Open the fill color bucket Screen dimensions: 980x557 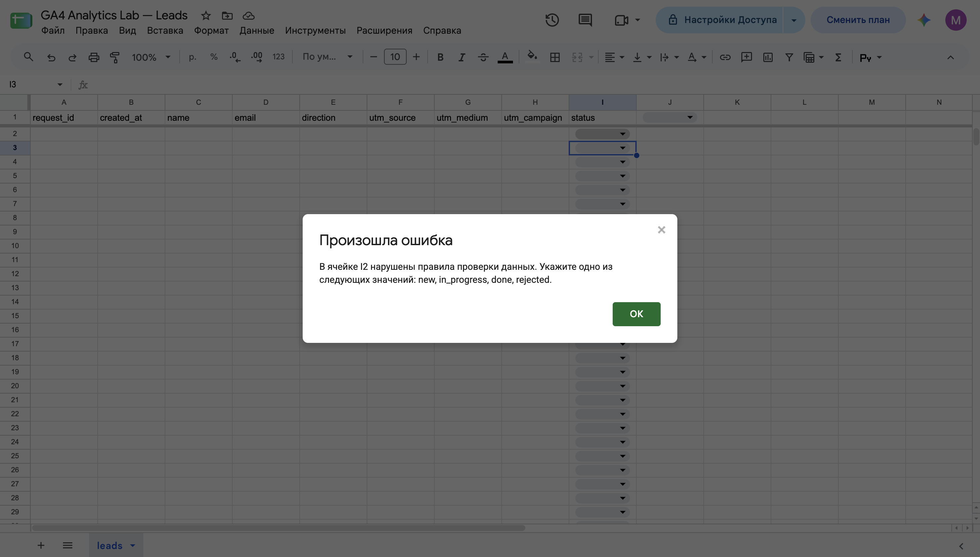pyautogui.click(x=532, y=57)
